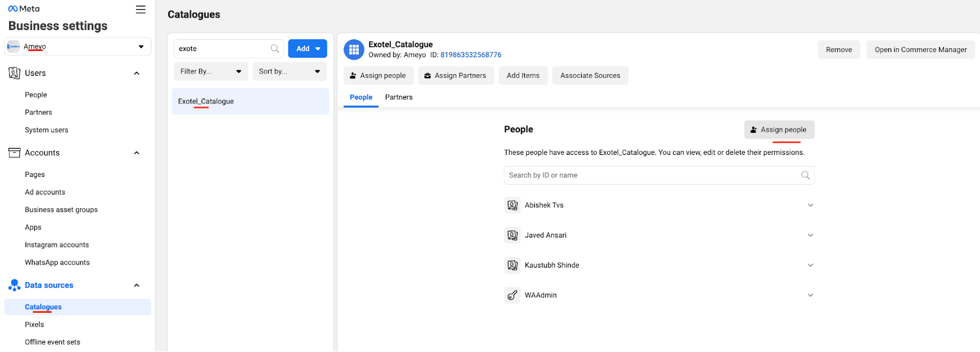980x352 pixels.
Task: Collapse the Users section
Action: coord(137,73)
